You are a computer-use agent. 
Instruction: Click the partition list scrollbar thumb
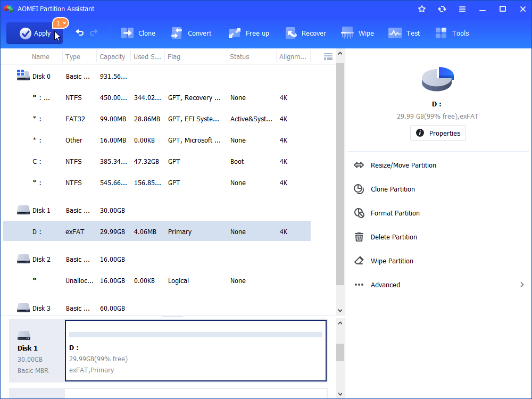point(340,174)
